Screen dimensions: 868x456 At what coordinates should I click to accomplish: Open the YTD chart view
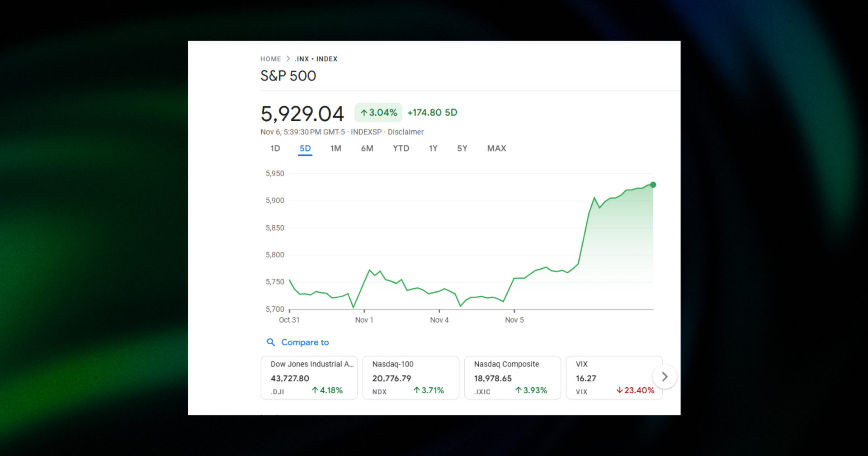(x=401, y=148)
